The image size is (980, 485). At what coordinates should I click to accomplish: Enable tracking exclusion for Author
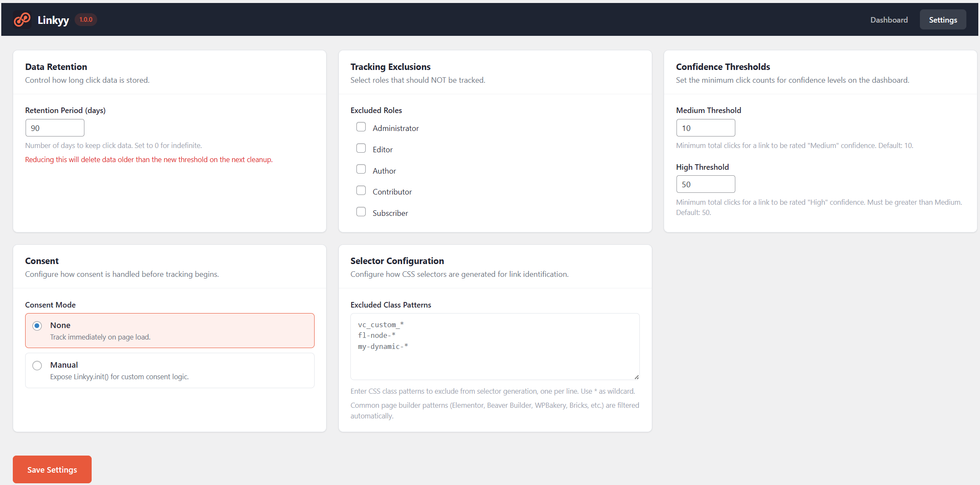point(361,169)
